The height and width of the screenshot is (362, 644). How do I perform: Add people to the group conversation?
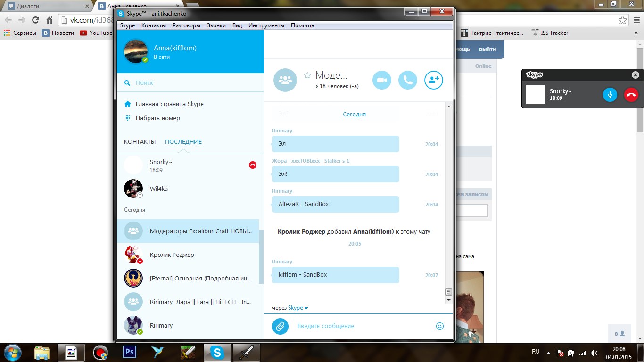pyautogui.click(x=434, y=80)
